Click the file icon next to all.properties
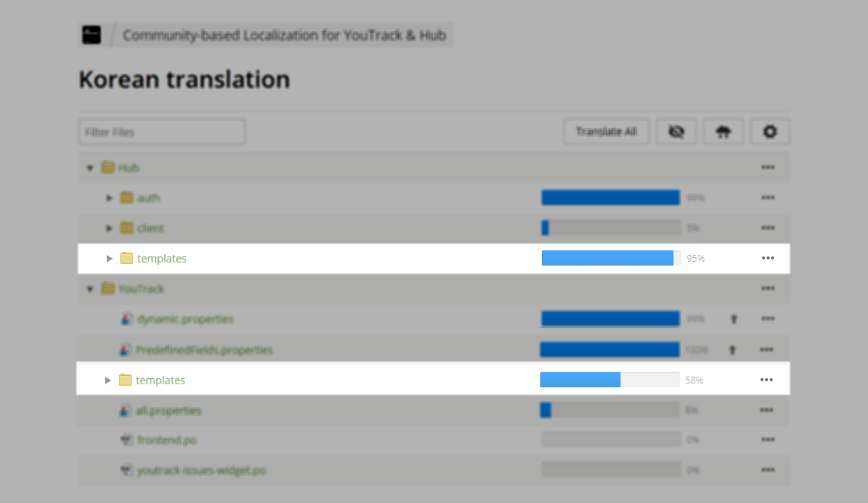 [x=126, y=410]
